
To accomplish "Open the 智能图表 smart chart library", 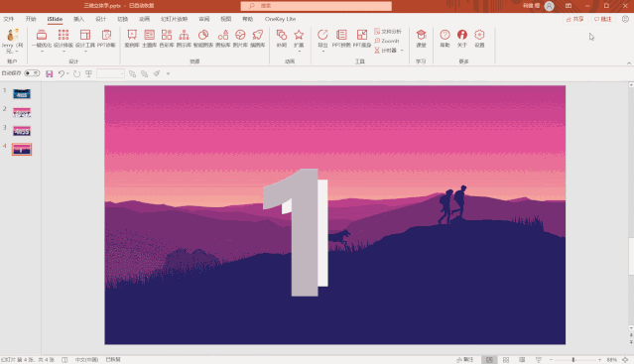I will point(203,39).
